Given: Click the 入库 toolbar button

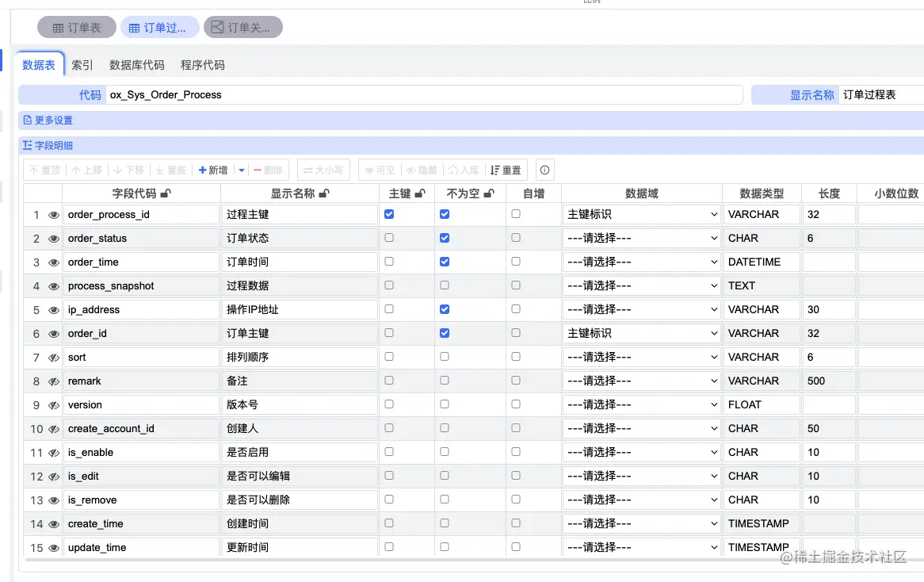Looking at the screenshot, I should (x=464, y=170).
